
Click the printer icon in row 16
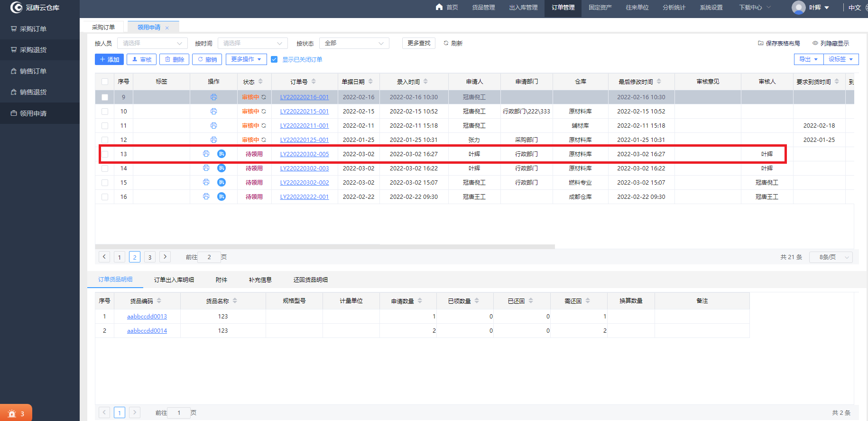coord(206,196)
